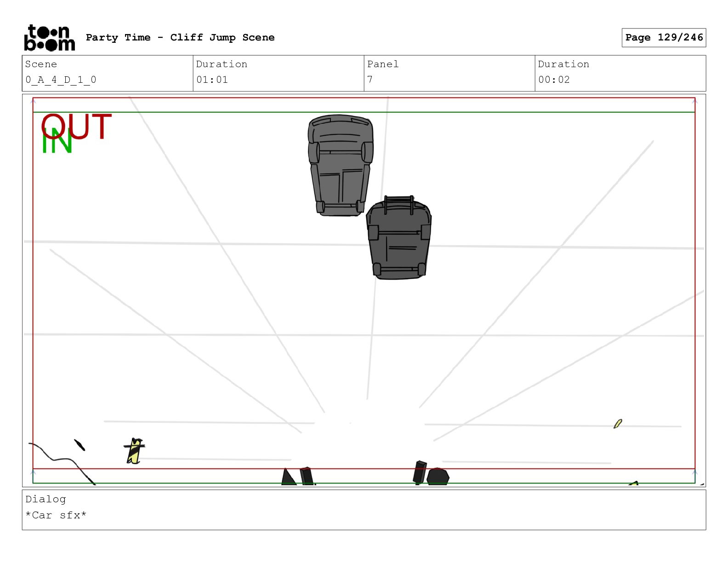Click the panel duration value '00:02'
Viewport: 728px width, 563px height.
click(x=554, y=80)
